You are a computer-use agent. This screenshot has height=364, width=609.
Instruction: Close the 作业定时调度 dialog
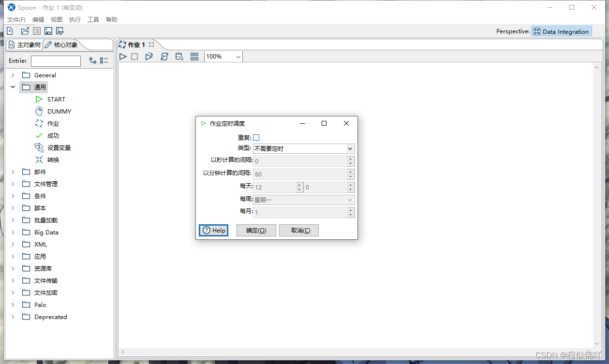346,123
